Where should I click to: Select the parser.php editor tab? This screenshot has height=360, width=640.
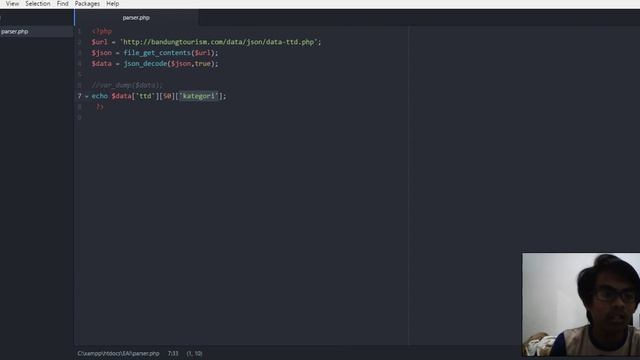(x=136, y=18)
